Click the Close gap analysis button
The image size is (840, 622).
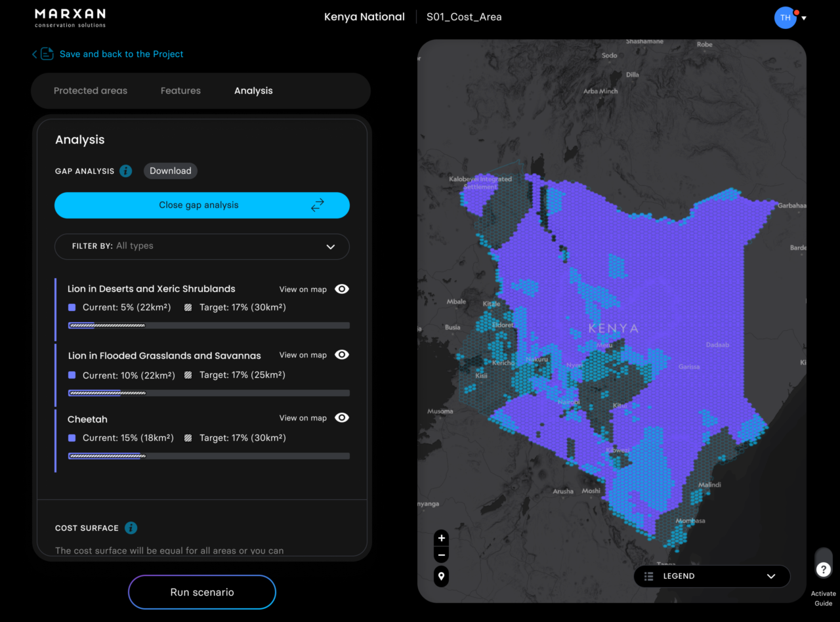pos(202,205)
